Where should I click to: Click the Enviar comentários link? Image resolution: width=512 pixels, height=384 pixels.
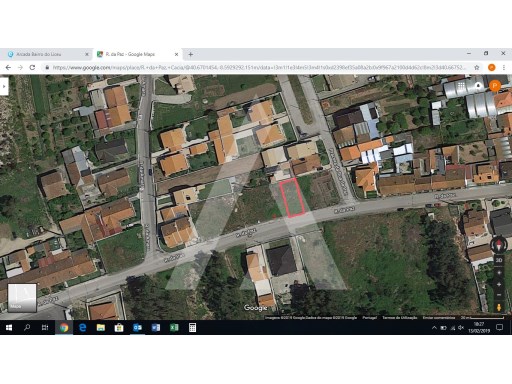(439, 318)
